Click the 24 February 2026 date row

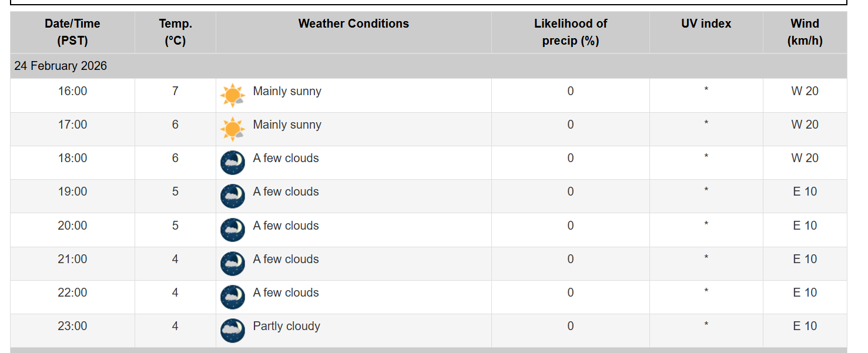tap(61, 66)
